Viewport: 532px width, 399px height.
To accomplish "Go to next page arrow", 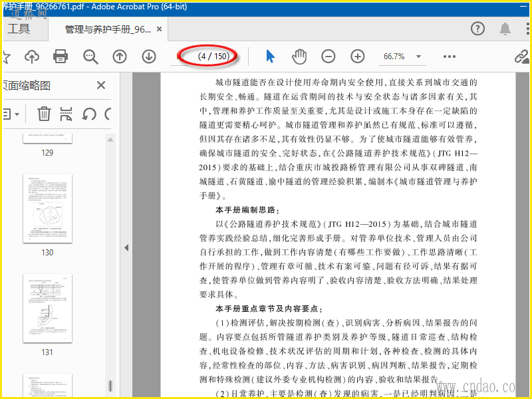I will pyautogui.click(x=148, y=57).
